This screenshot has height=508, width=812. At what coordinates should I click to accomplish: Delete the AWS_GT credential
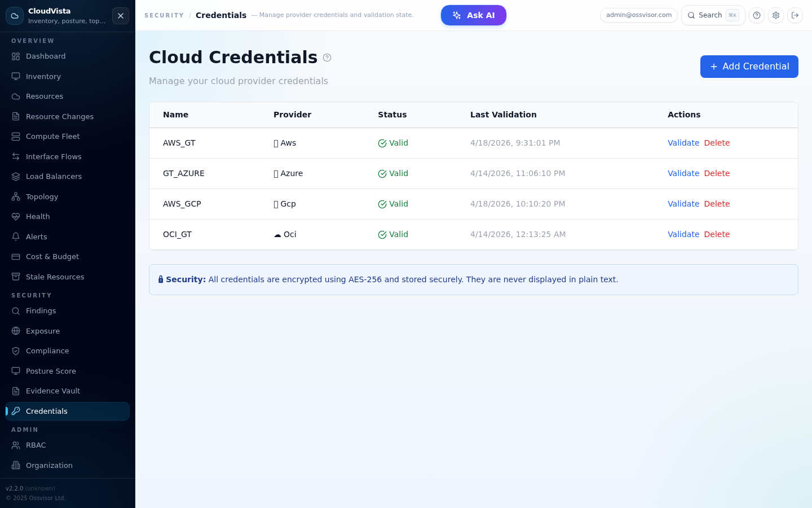pyautogui.click(x=717, y=143)
